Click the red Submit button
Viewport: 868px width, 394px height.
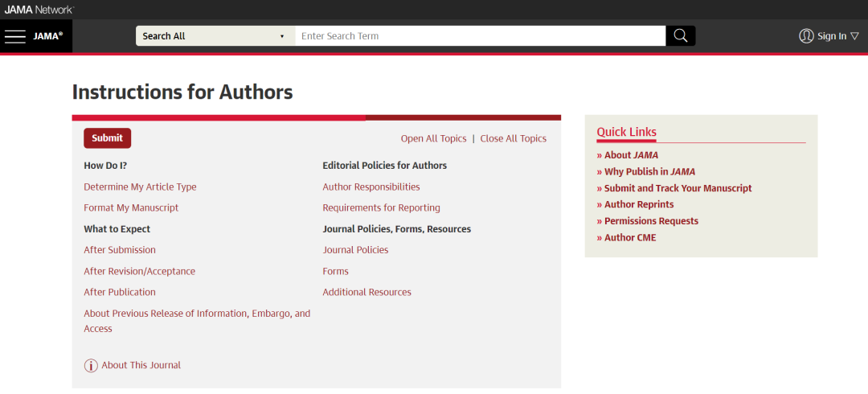[108, 138]
